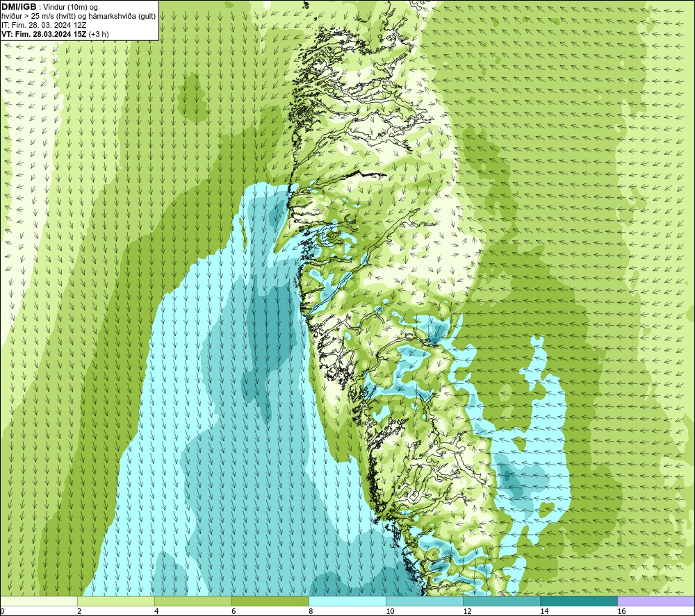Viewport: 695px width, 616px height.
Task: Click the 12–14 m/s teal scale segment
Action: pos(501,601)
